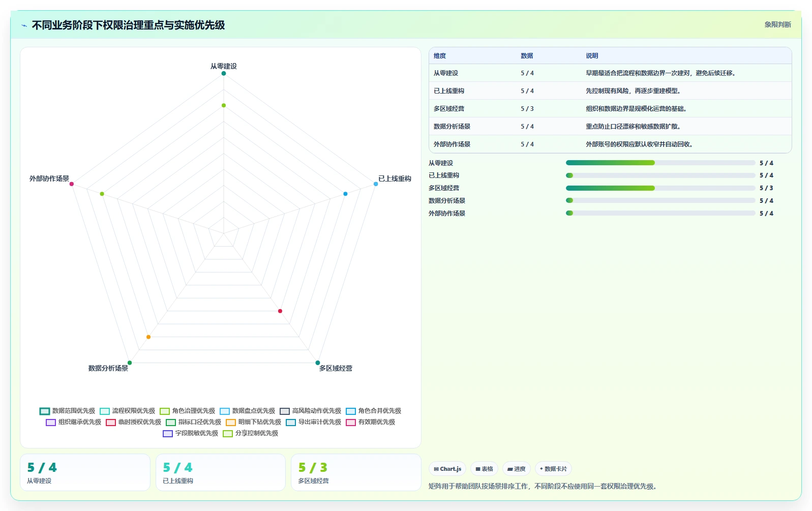Click the 多区域经营 radar axis label
The height and width of the screenshot is (511, 812).
pos(336,368)
